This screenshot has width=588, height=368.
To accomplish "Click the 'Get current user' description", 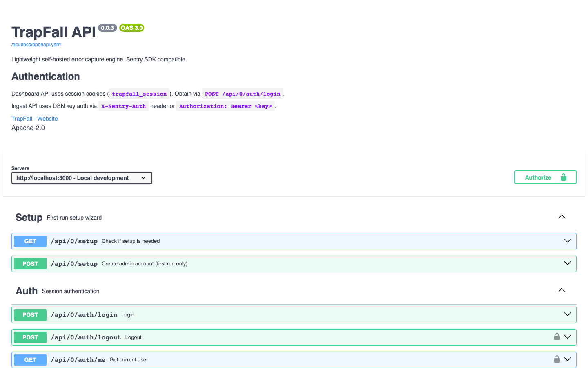I will pos(129,360).
